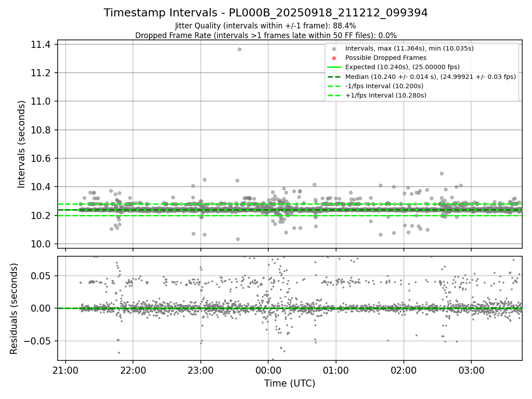
Task: Click the 0.05 residuals tick label
Action: (x=41, y=276)
